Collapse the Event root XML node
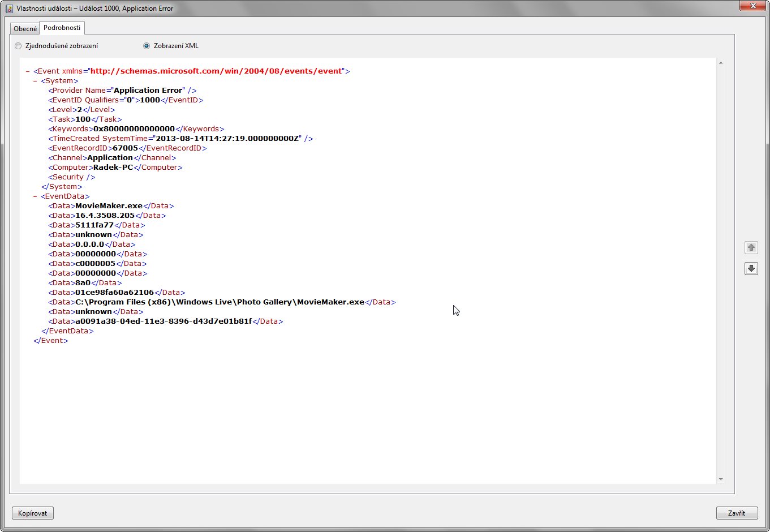The width and height of the screenshot is (770, 532). pyautogui.click(x=28, y=71)
